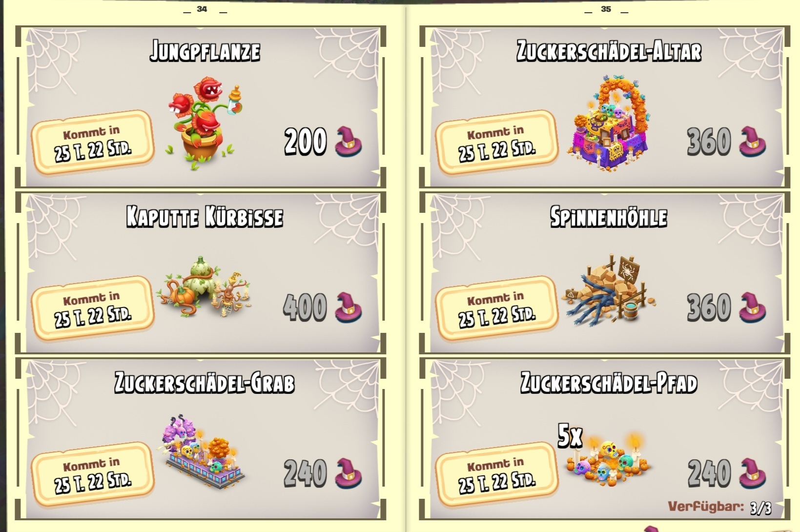Click the 240 price on Zuckerschädel-Pfad

709,473
